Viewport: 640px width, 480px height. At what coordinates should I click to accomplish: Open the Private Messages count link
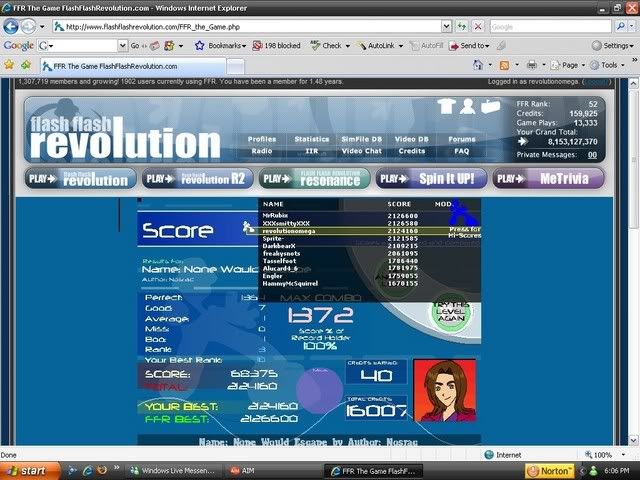592,155
